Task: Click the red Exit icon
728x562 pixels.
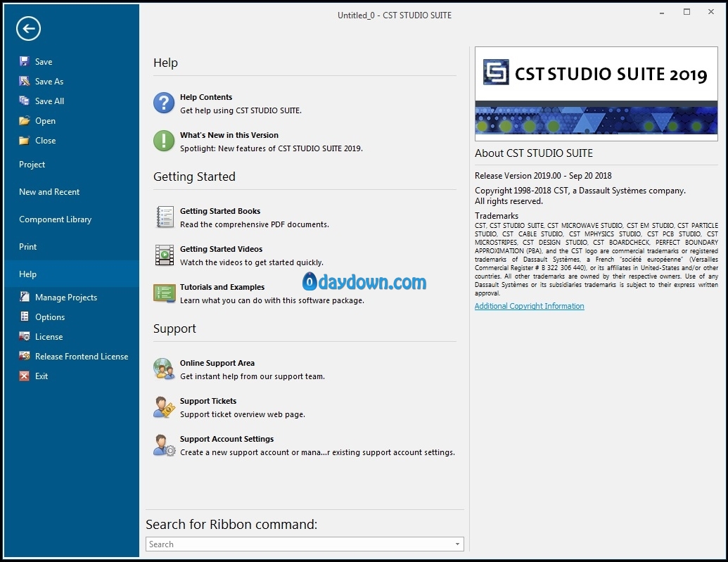Action: (x=24, y=376)
